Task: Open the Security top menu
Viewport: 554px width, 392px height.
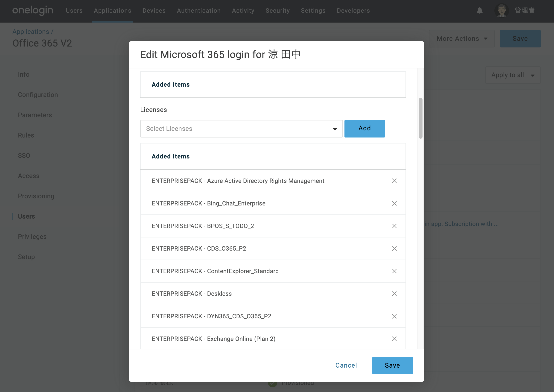Action: (x=277, y=11)
